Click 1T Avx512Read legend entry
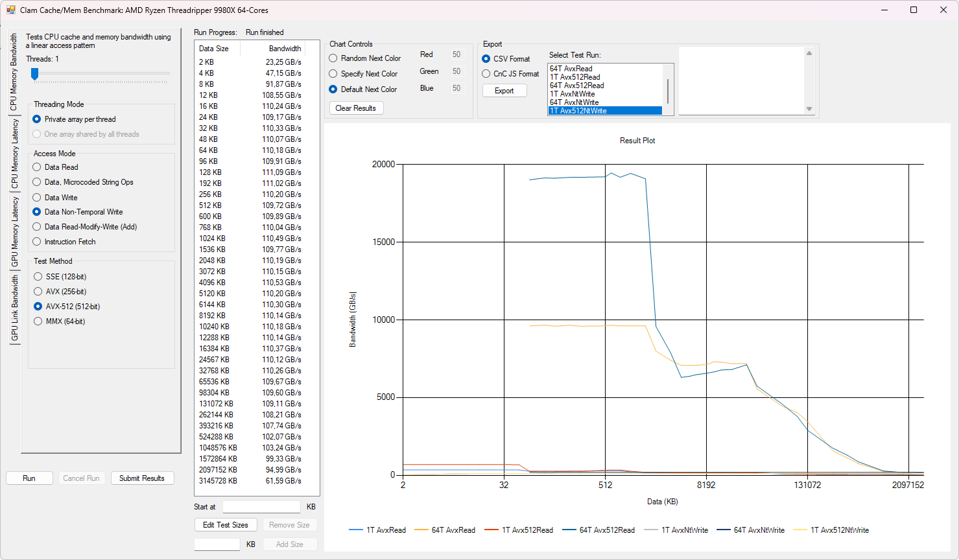The image size is (959, 560). pyautogui.click(x=519, y=530)
